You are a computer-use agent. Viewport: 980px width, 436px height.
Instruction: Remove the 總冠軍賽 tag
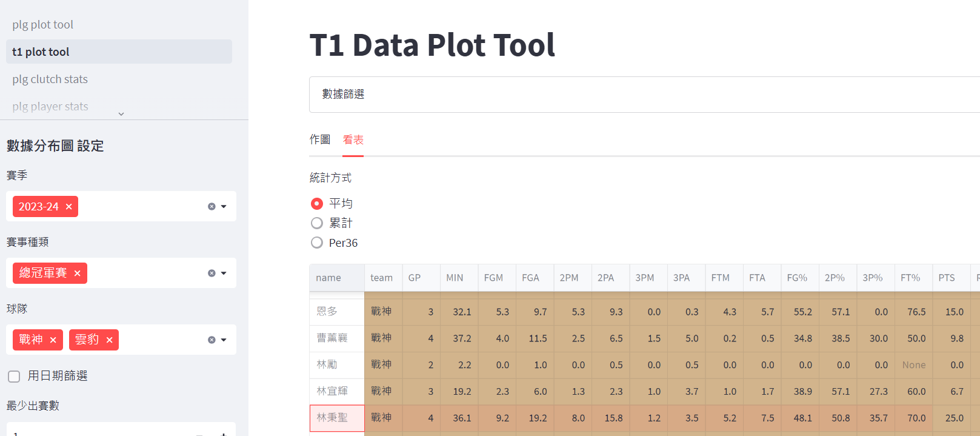pyautogui.click(x=77, y=273)
